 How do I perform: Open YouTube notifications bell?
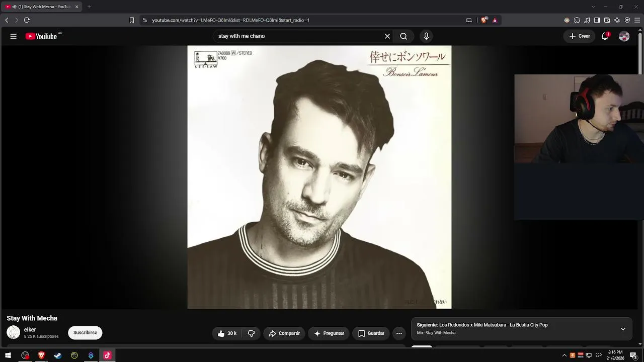(x=605, y=36)
